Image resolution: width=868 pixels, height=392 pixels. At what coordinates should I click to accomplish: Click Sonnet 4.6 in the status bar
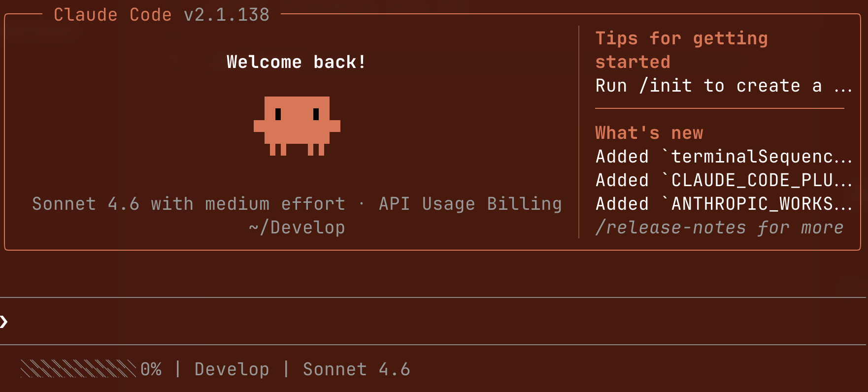coord(357,369)
